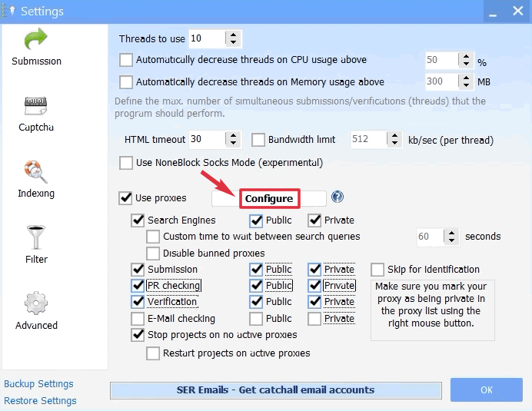Check Public for E-Mail checking
Viewport: 532px width, 411px height.
[256, 319]
